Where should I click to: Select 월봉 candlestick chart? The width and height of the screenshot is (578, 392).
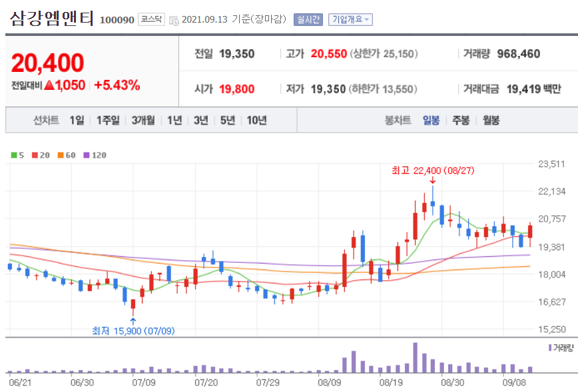click(x=491, y=120)
